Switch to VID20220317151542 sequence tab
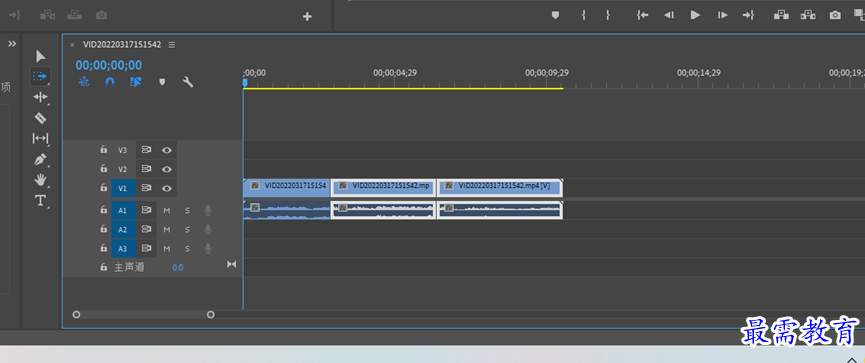The image size is (865, 363). pos(122,45)
